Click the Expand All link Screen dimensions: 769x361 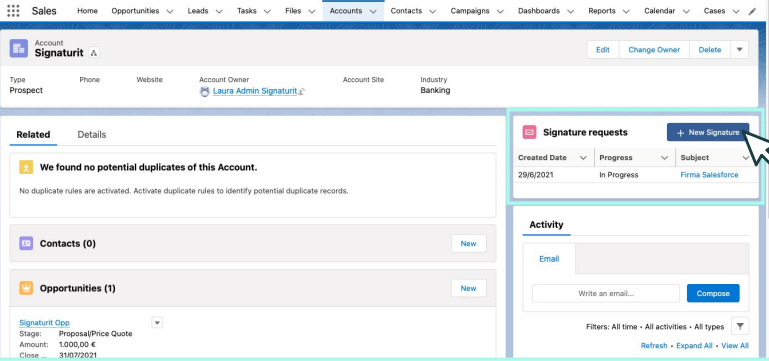[x=694, y=345]
